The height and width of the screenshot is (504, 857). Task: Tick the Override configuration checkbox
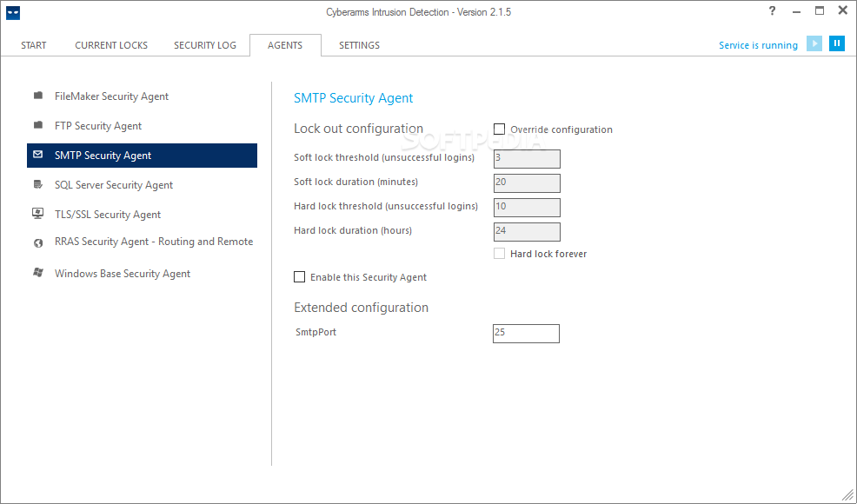499,129
